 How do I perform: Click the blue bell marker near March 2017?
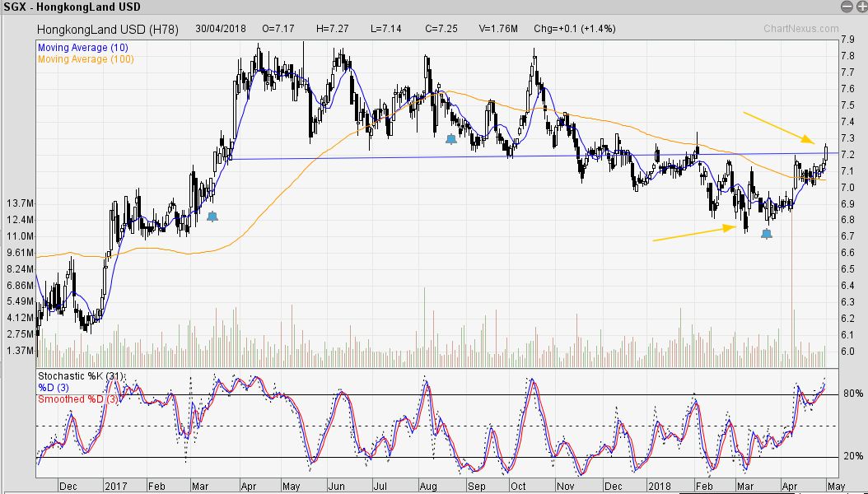212,217
